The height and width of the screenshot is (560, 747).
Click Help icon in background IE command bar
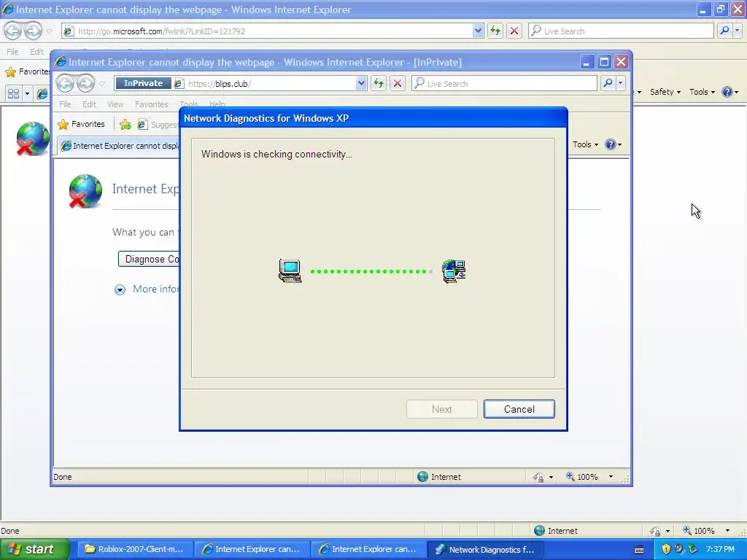pos(727,92)
